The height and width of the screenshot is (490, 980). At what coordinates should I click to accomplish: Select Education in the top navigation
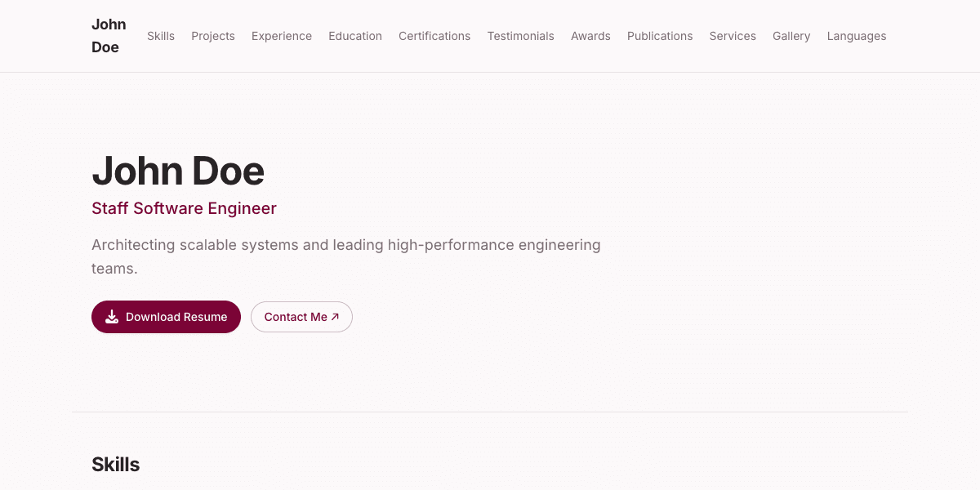(x=355, y=36)
